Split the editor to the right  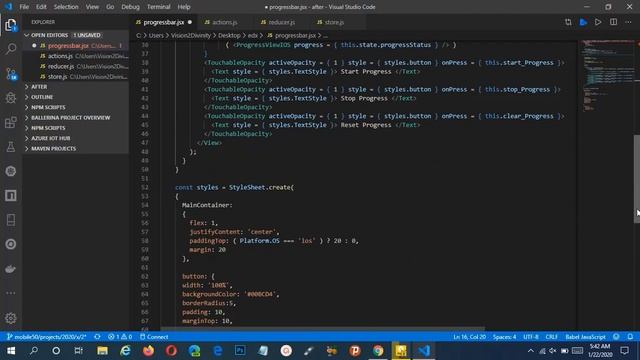613,22
